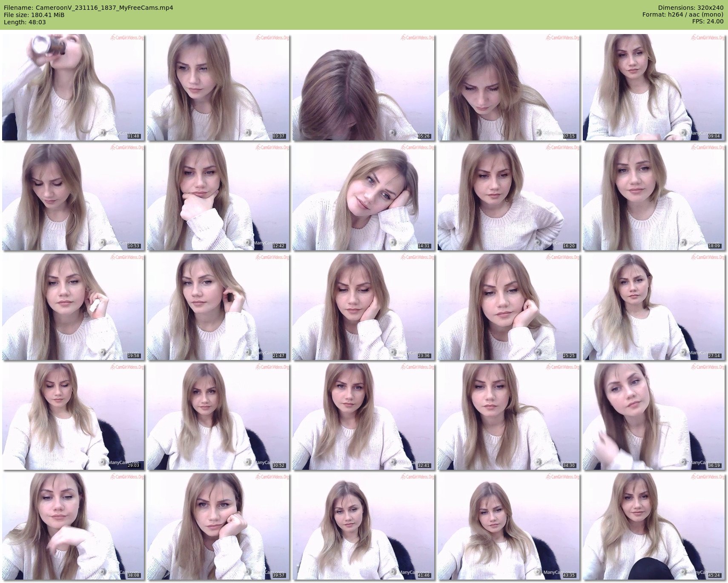Click the frame marked 41:46
The width and height of the screenshot is (728, 583).
click(363, 526)
